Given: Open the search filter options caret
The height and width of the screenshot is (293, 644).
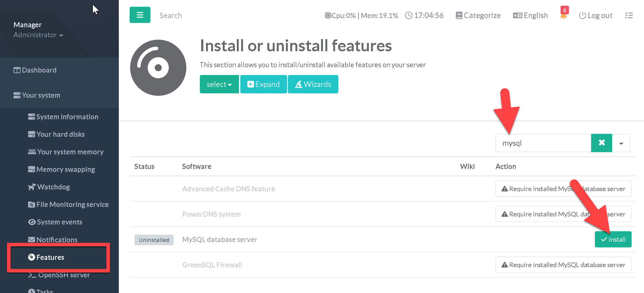Looking at the screenshot, I should click(621, 143).
